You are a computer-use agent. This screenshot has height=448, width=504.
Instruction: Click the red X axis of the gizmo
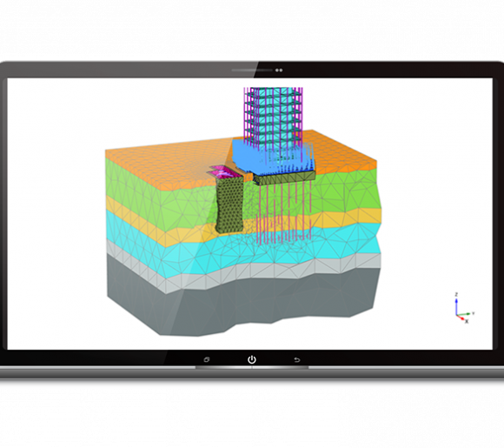[x=462, y=318]
